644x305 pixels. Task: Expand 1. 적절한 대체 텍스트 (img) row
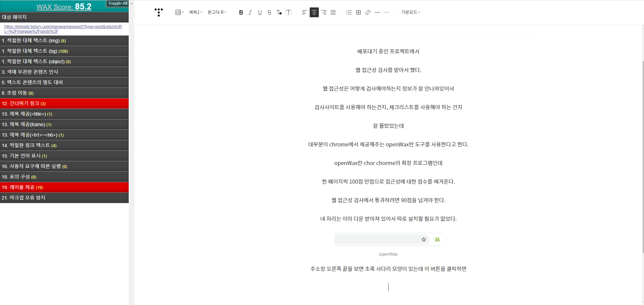64,41
